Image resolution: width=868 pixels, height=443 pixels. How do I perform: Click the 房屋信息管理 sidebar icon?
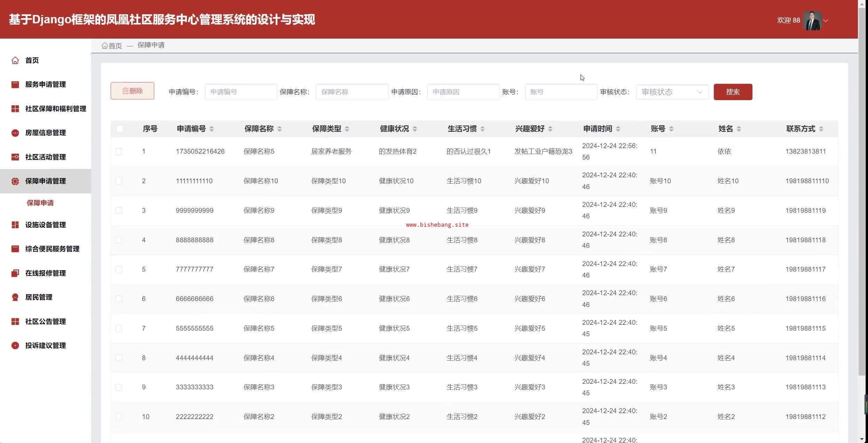coord(15,133)
